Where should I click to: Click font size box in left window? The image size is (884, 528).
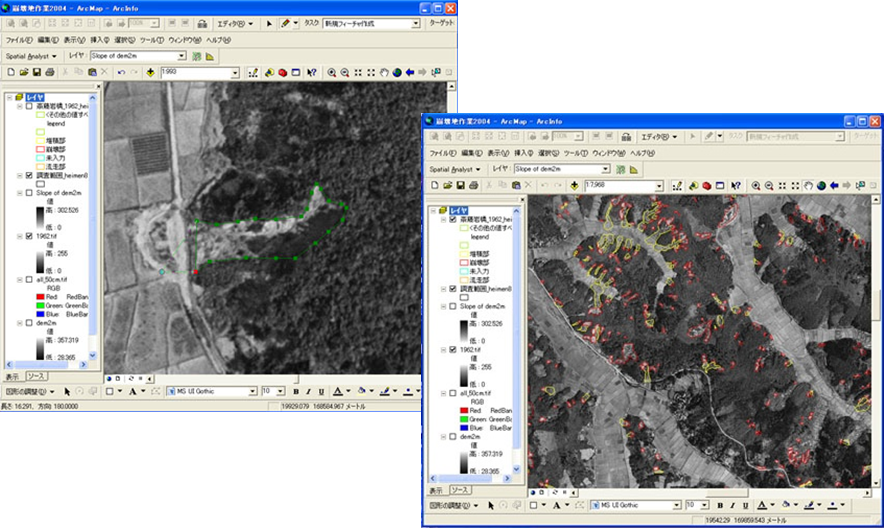tap(272, 391)
